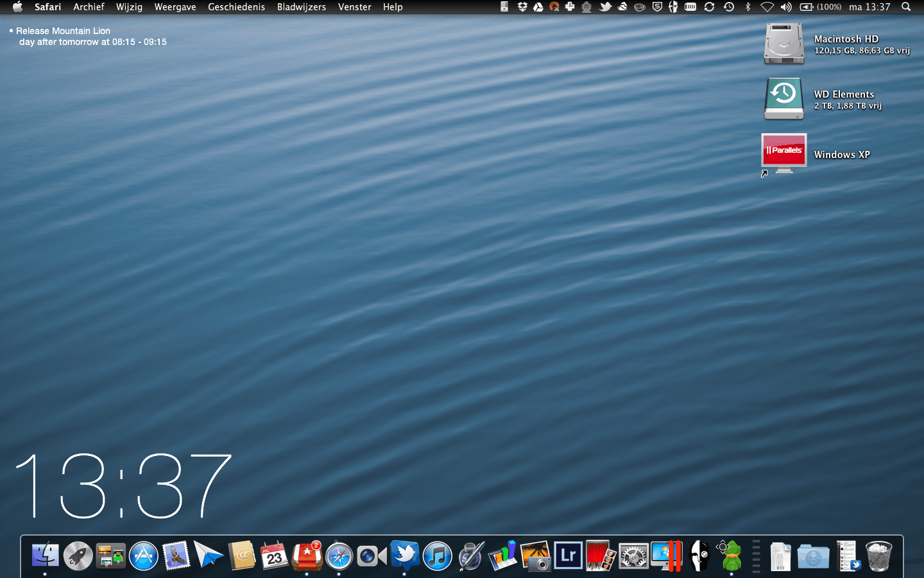Image resolution: width=924 pixels, height=578 pixels.
Task: Select the Macintosh HD desktop drive
Action: click(783, 44)
